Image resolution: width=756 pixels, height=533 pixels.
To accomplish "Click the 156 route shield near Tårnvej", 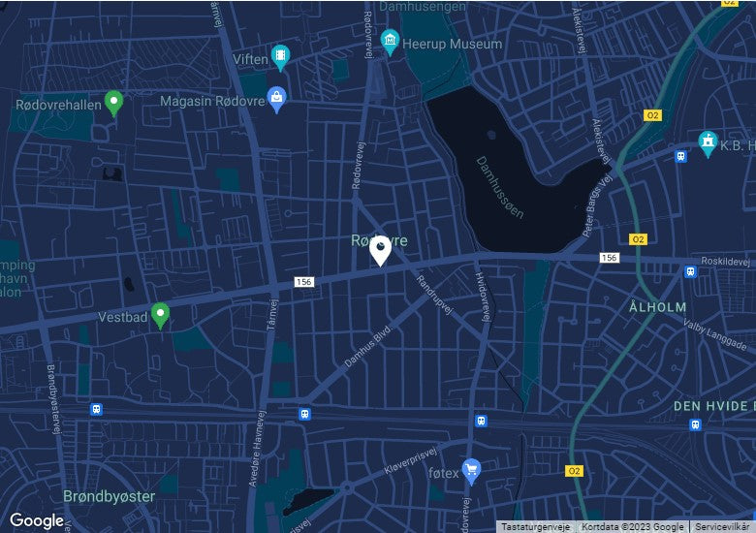I will (x=304, y=282).
